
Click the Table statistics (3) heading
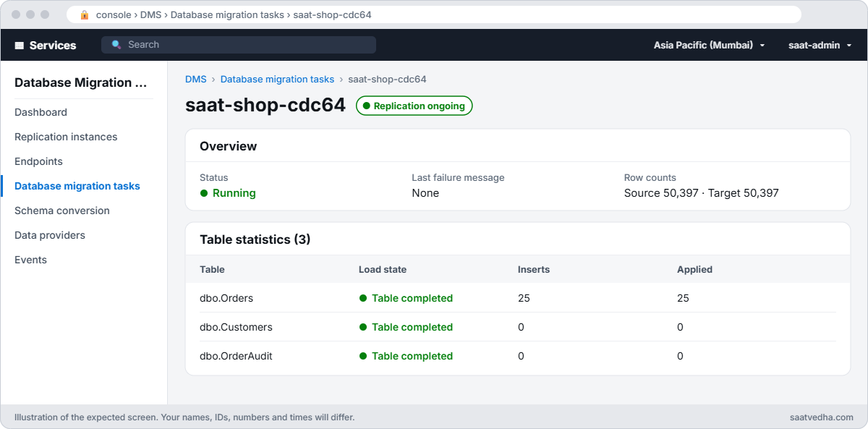coord(255,239)
